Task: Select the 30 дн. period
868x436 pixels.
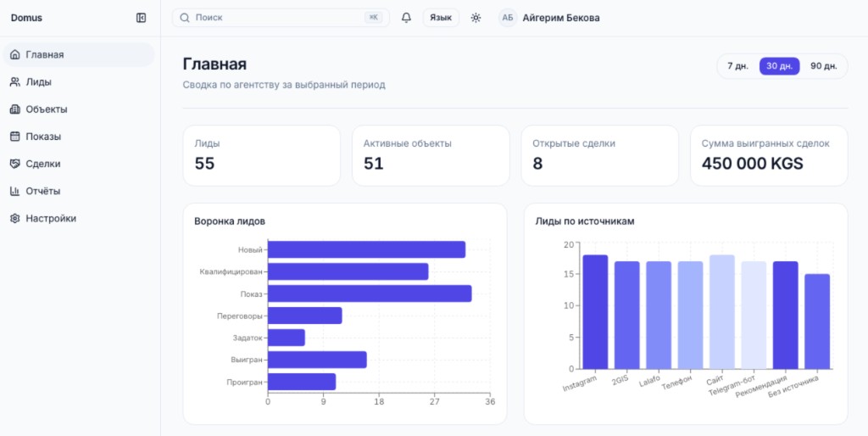Action: pos(780,66)
